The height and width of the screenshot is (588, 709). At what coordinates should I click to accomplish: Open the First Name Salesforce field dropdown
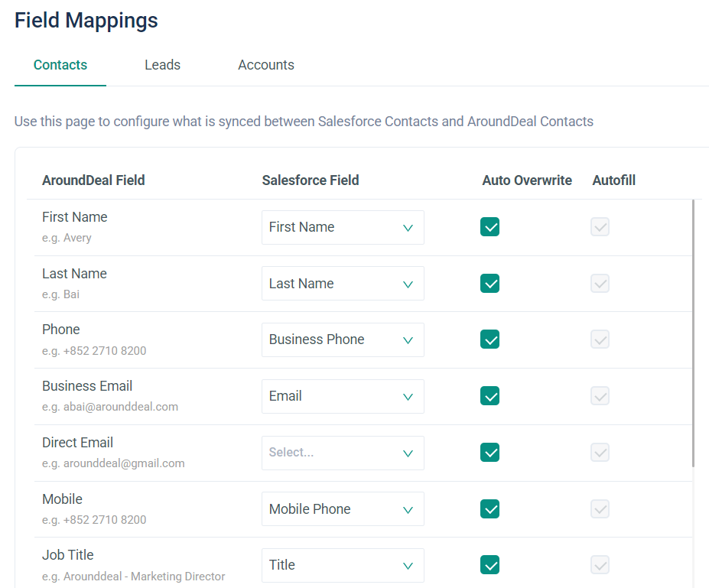(x=343, y=228)
